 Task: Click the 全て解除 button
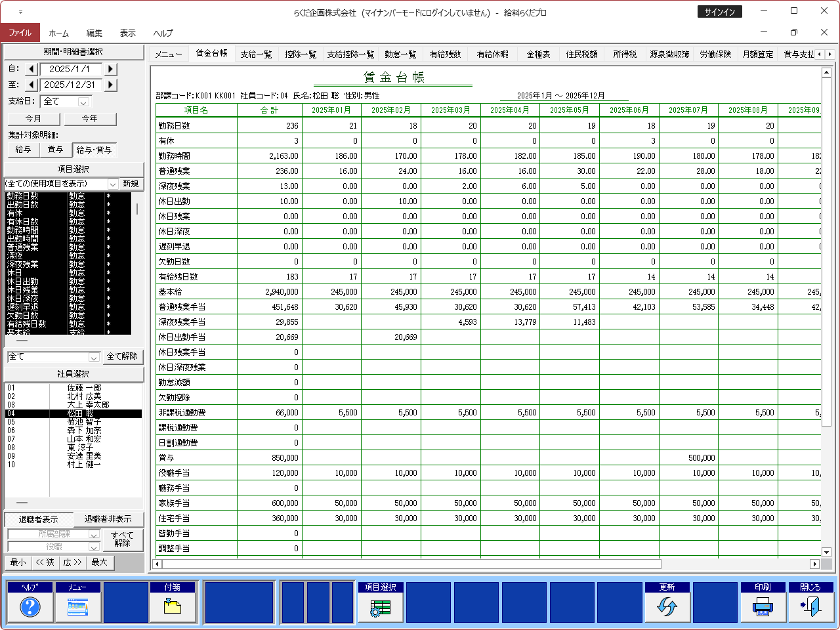(x=122, y=356)
